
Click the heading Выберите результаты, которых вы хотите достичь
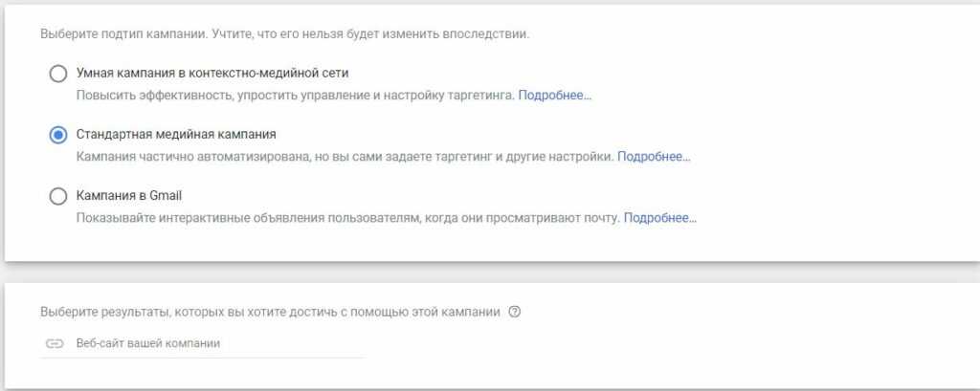270,312
